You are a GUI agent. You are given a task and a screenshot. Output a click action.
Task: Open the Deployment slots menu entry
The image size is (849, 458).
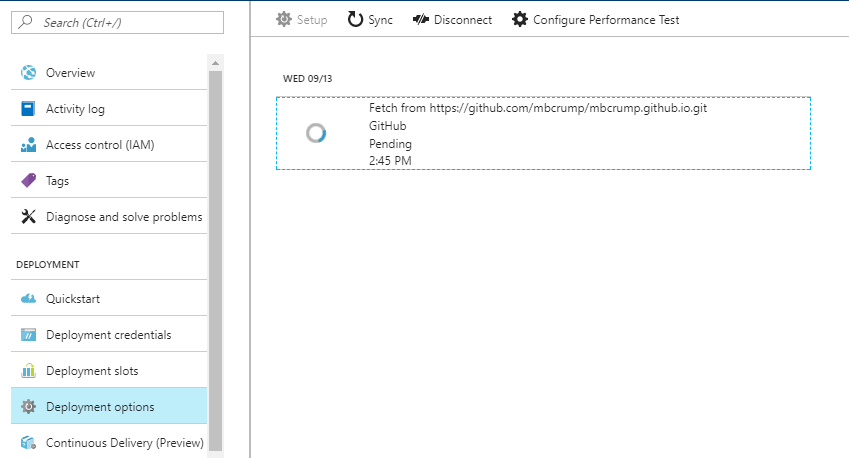pos(109,370)
